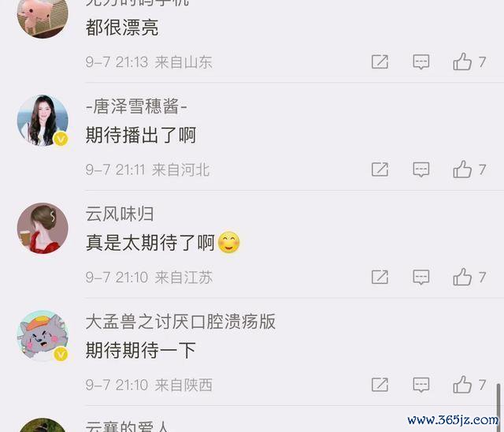Viewport: 504px width, 432px height.
Task: Like 唐泽雪穗酱's comment 期待播出了啊
Action: pyautogui.click(x=462, y=169)
